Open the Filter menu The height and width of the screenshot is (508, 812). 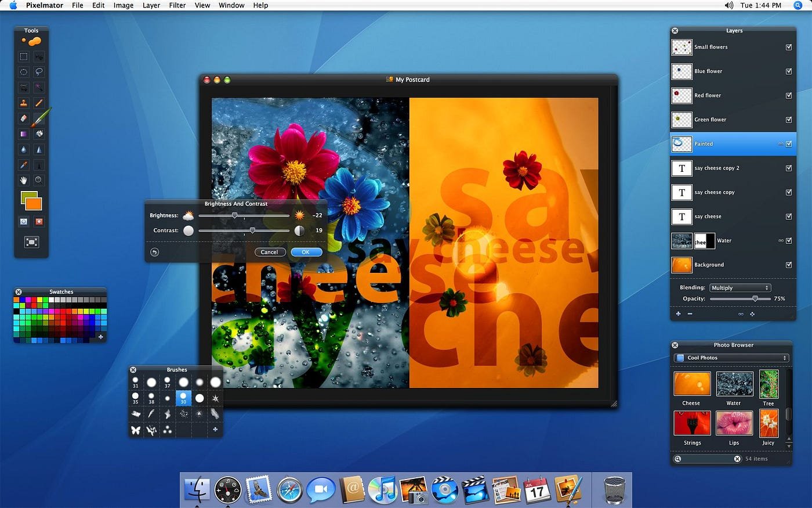tap(177, 5)
